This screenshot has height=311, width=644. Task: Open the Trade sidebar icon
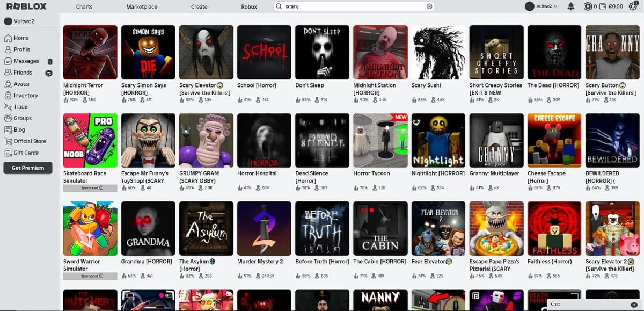click(8, 107)
